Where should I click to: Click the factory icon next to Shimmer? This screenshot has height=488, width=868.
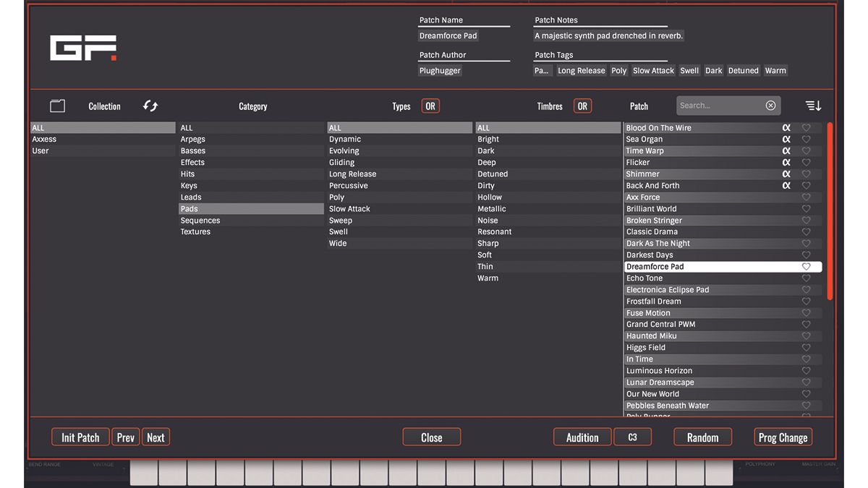[786, 174]
